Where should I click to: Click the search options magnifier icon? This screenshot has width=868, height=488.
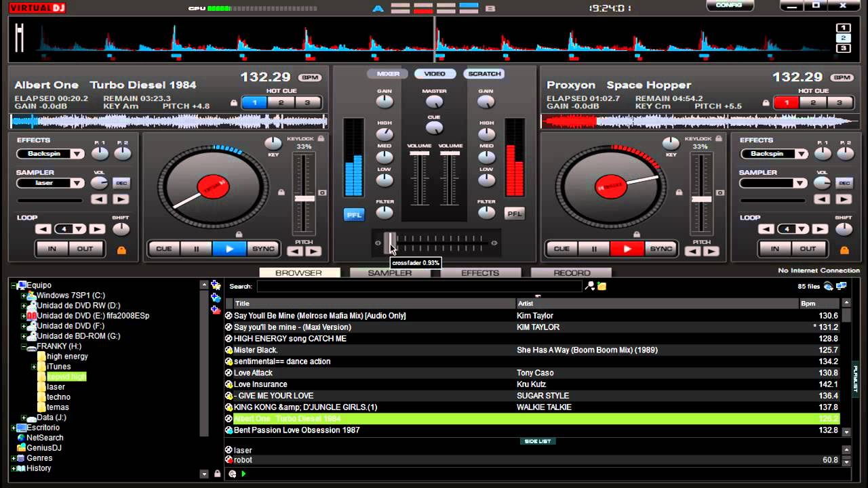coord(590,286)
